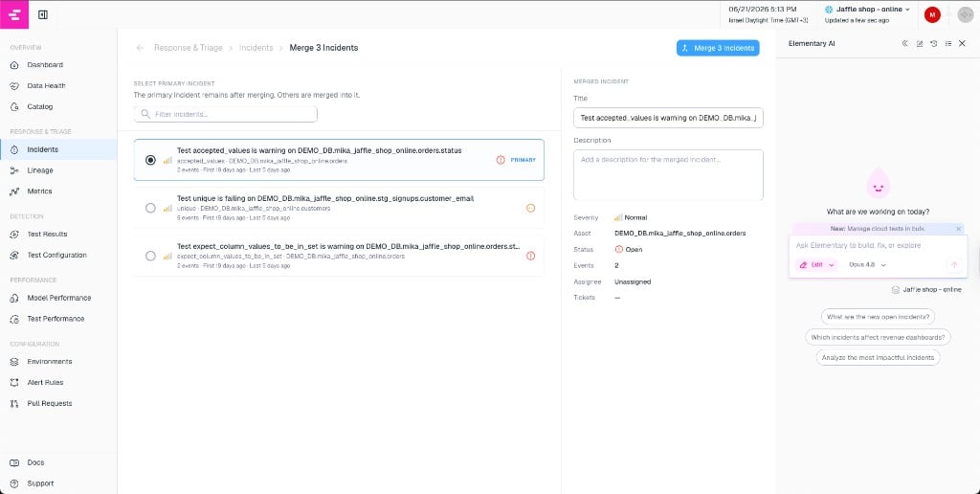
Task: Open the Opus 4.8 model dropdown
Action: point(867,265)
